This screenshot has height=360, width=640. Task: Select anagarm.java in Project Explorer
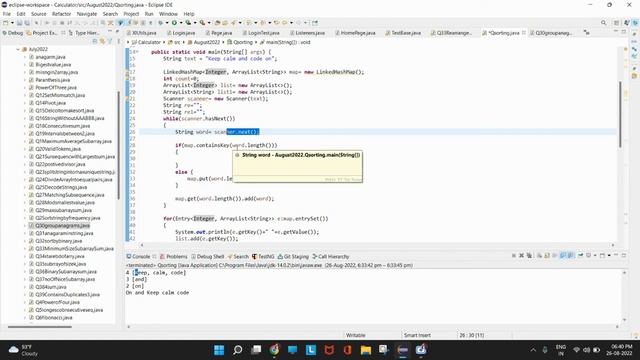[x=47, y=57]
